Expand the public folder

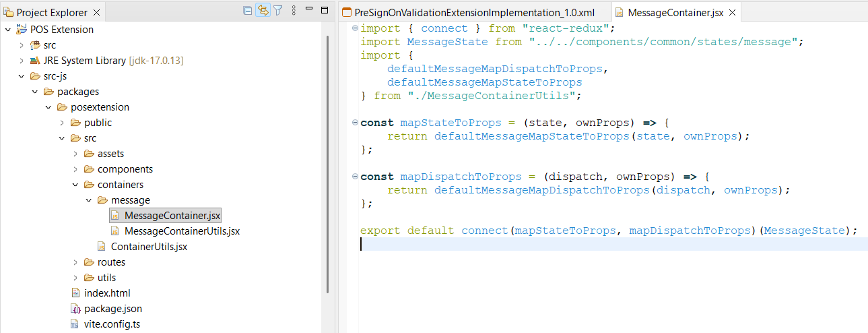click(x=61, y=123)
